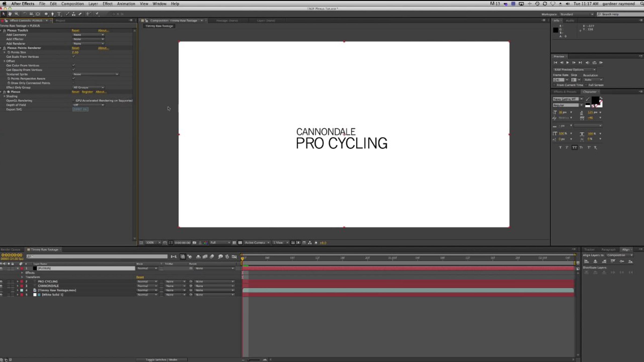The image size is (644, 362).
Task: Toggle Motion Blur timeline switch
Action: coord(212,257)
